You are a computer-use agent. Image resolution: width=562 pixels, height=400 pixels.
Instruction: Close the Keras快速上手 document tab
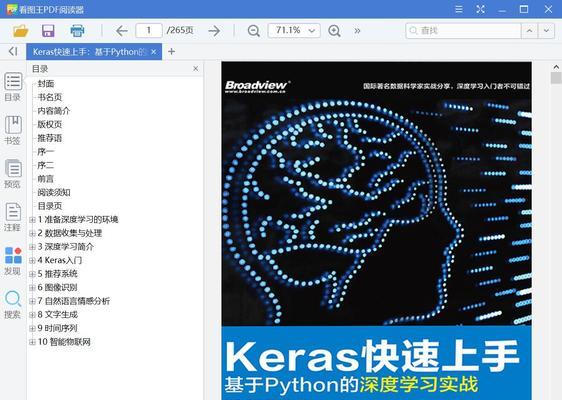[x=154, y=52]
